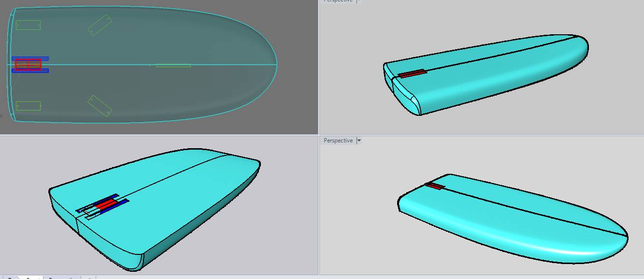Switch to the Top viewport tab
This screenshot has height=279, width=644.
point(11,278)
